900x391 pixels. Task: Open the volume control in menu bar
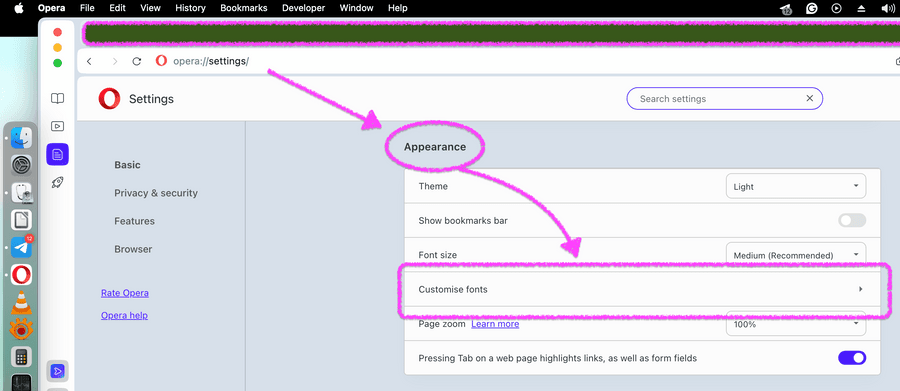point(887,8)
